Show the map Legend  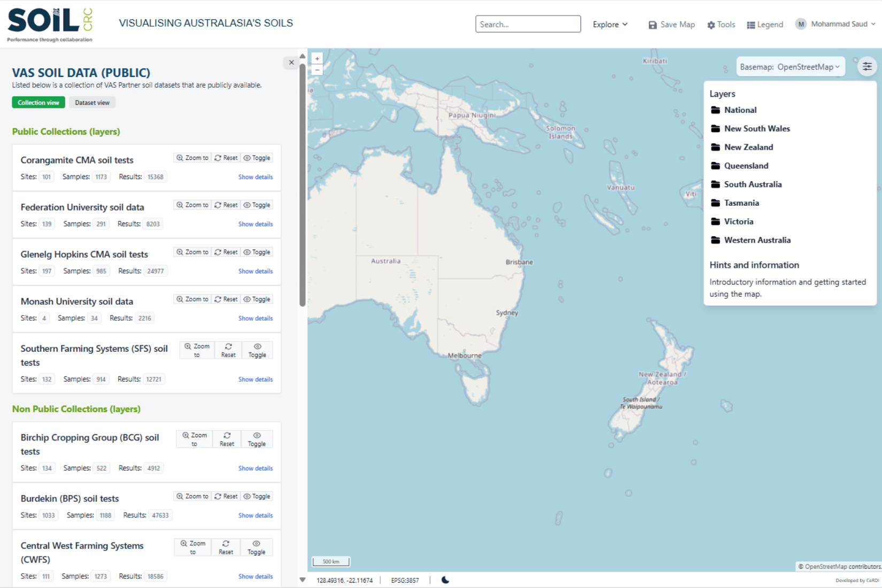[764, 25]
